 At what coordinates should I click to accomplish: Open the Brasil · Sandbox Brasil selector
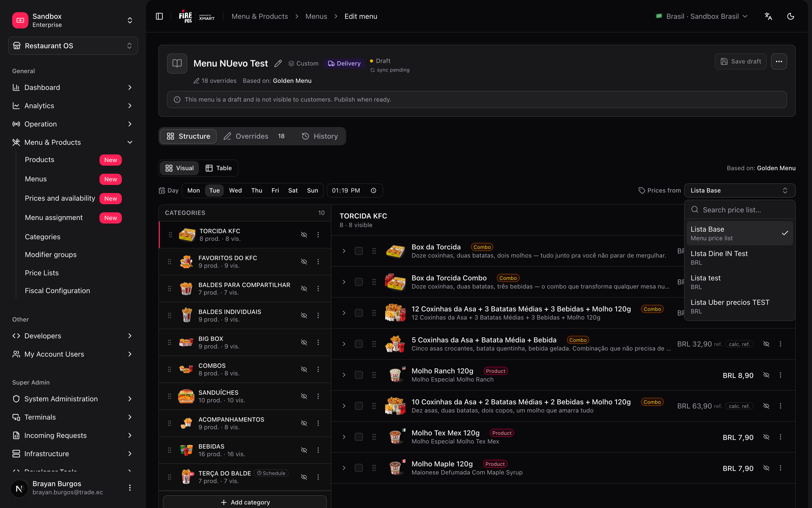click(702, 17)
